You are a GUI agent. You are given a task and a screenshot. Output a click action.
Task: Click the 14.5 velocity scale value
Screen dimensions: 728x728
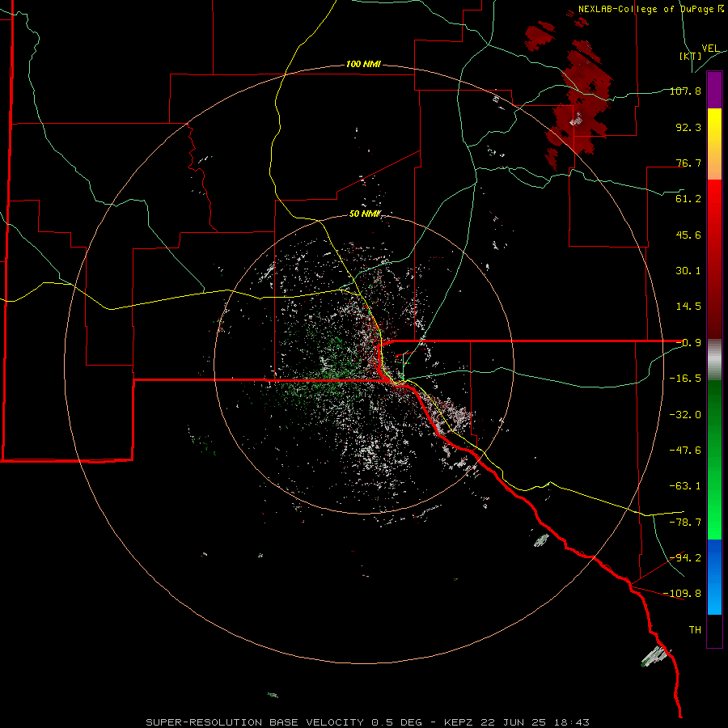[688, 307]
